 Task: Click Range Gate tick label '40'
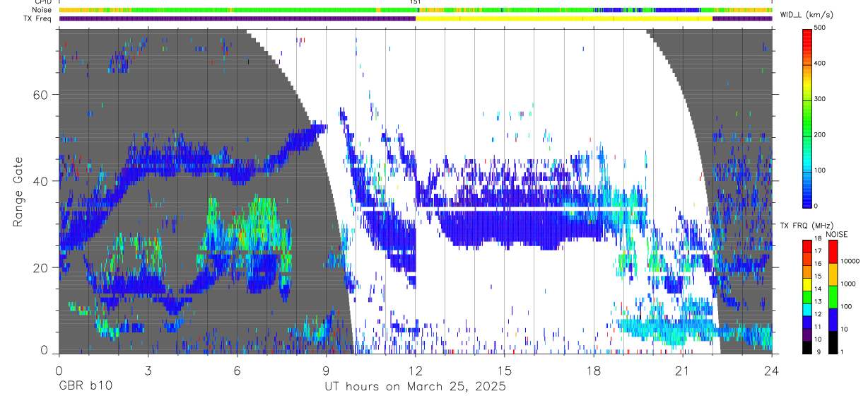click(x=41, y=181)
